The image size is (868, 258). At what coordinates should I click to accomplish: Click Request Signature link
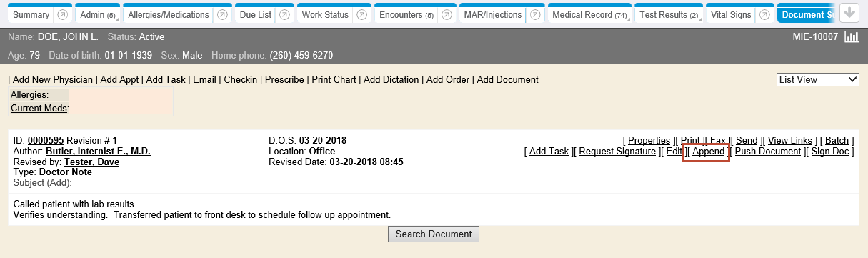[x=617, y=152]
